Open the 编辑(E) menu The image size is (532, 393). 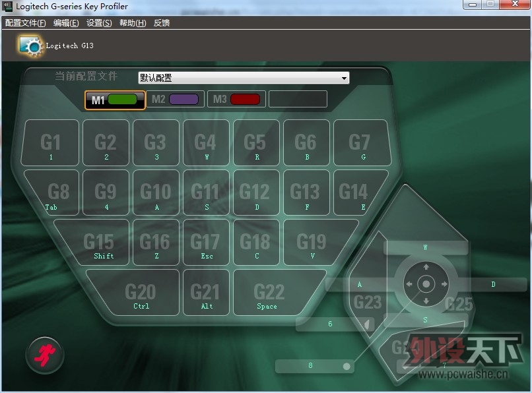point(66,23)
